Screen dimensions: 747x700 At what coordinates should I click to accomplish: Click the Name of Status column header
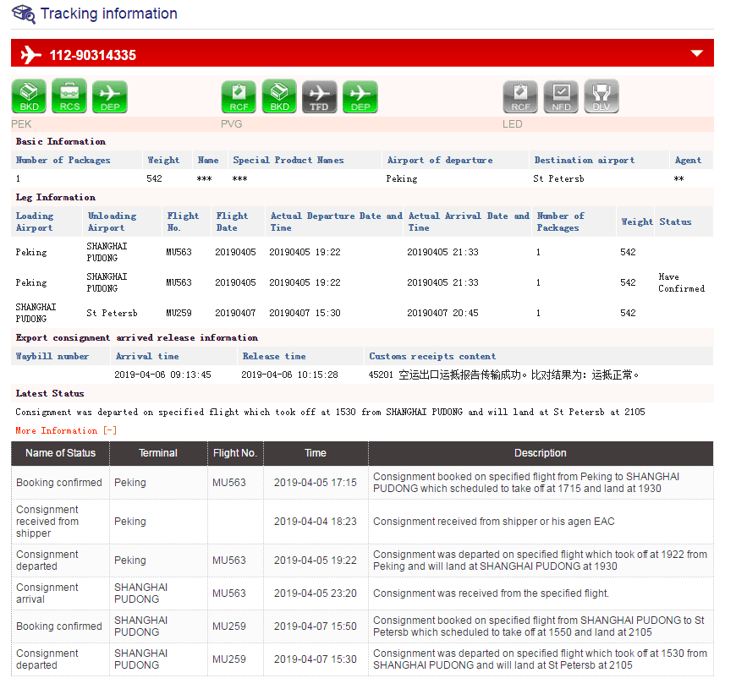click(60, 453)
